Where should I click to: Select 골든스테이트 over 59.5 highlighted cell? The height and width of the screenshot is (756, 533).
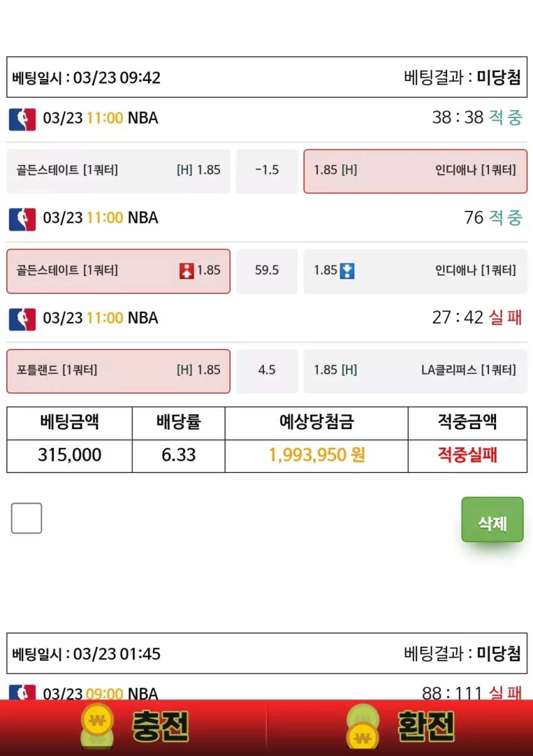(119, 271)
